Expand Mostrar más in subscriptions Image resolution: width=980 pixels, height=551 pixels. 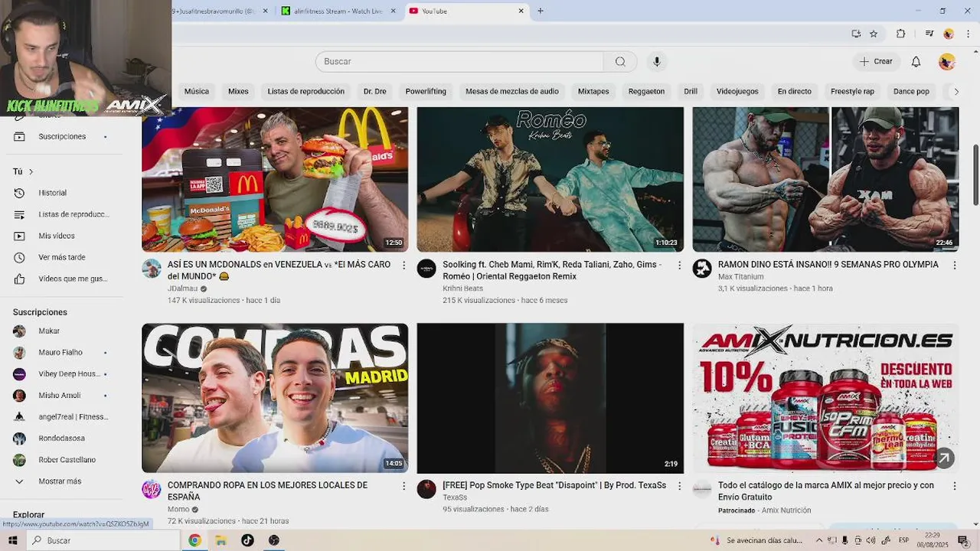pos(61,481)
